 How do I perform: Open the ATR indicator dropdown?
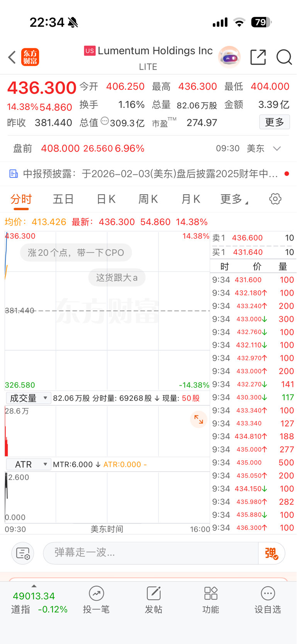28,464
